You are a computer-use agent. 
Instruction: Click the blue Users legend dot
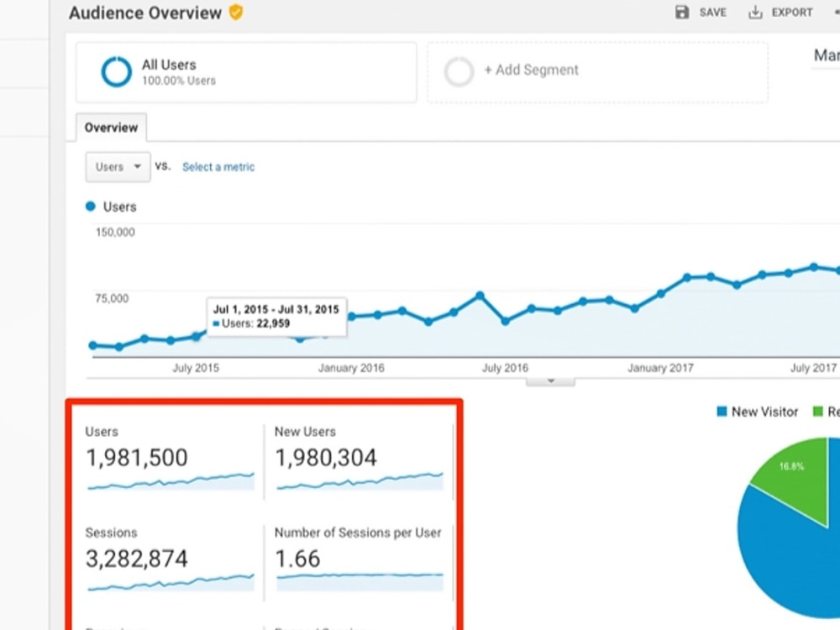tap(91, 207)
